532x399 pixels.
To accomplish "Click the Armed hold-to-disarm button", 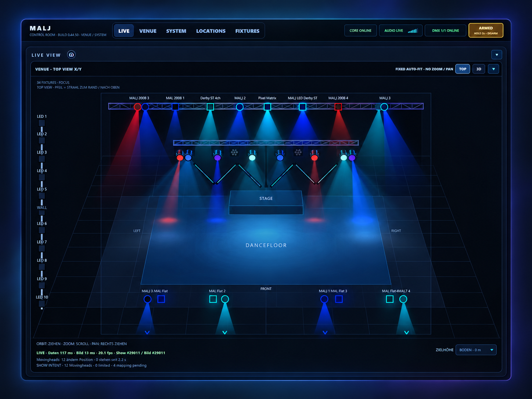I will (x=486, y=30).
